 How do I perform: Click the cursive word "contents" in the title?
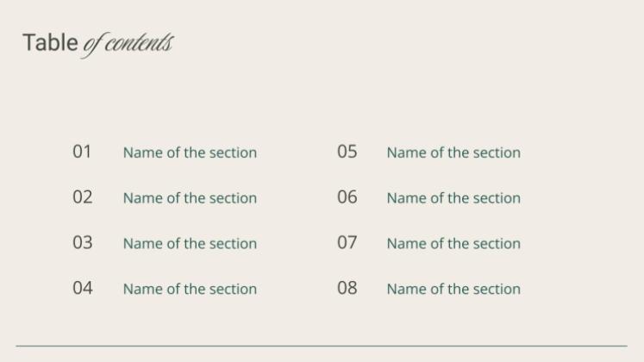(x=138, y=42)
